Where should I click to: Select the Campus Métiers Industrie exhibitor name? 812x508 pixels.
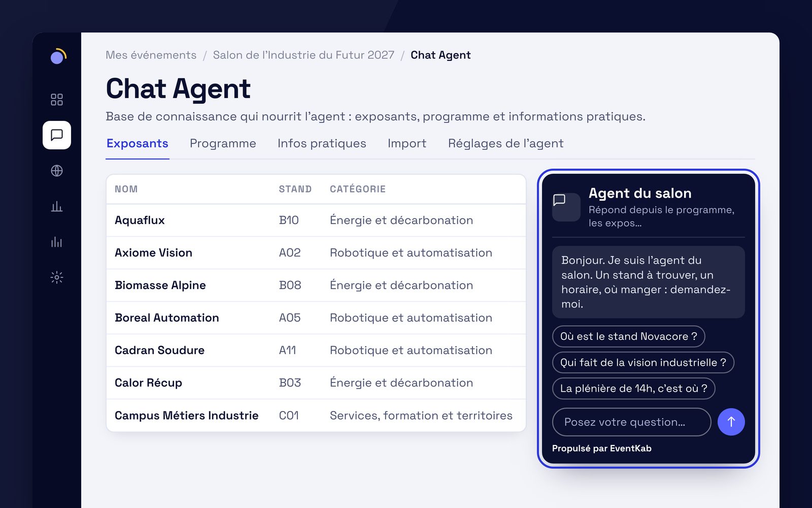click(x=187, y=415)
